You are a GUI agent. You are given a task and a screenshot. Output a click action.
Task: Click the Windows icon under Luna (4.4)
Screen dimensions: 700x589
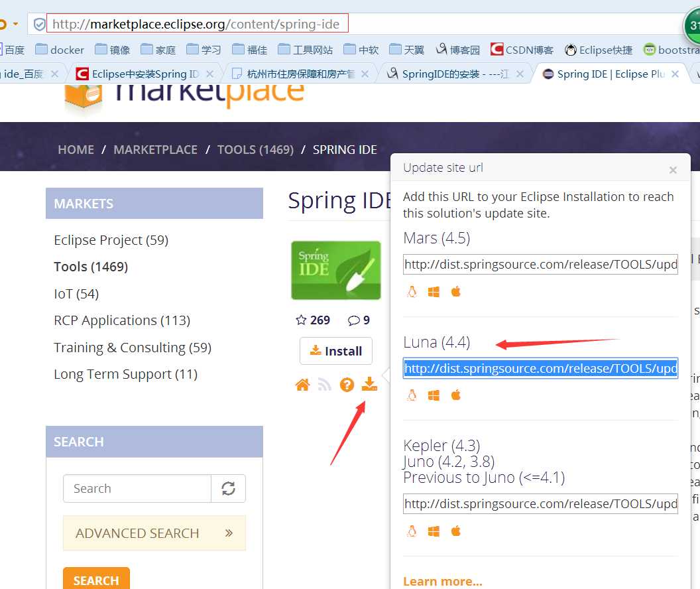pos(434,395)
